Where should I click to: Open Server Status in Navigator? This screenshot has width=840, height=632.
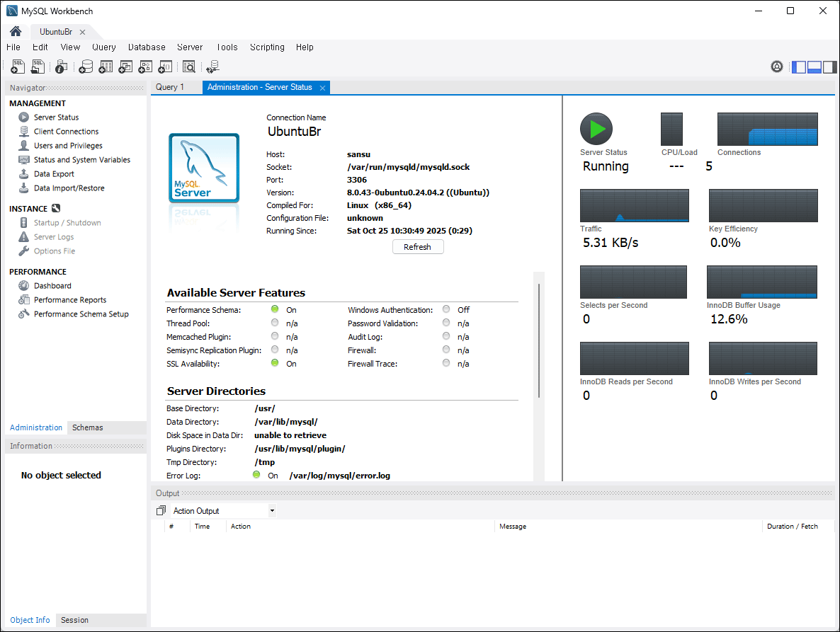(56, 117)
